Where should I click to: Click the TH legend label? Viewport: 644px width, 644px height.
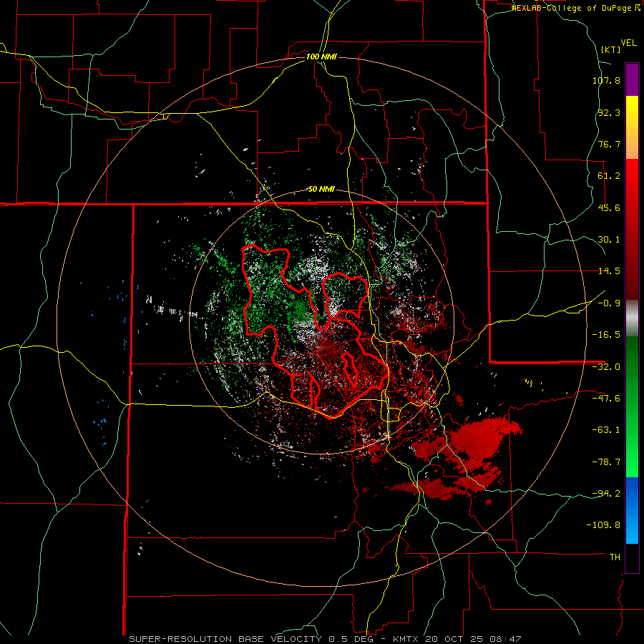coord(615,557)
